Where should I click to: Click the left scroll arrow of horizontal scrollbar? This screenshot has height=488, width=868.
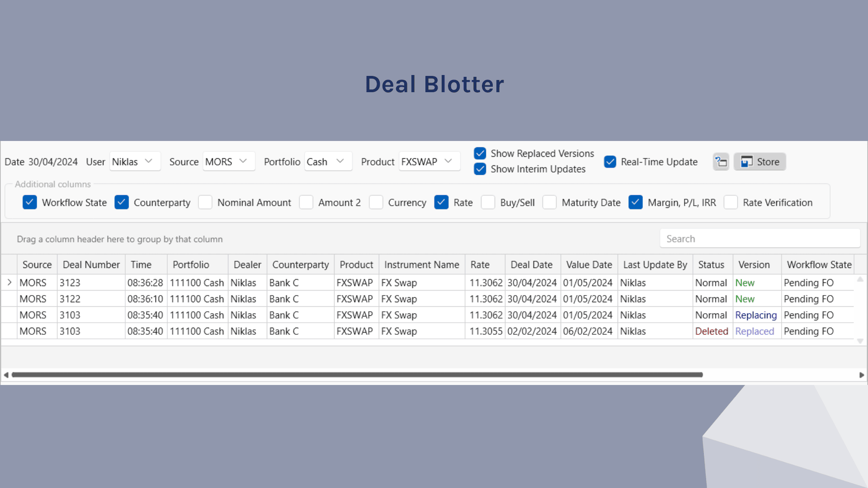click(6, 375)
